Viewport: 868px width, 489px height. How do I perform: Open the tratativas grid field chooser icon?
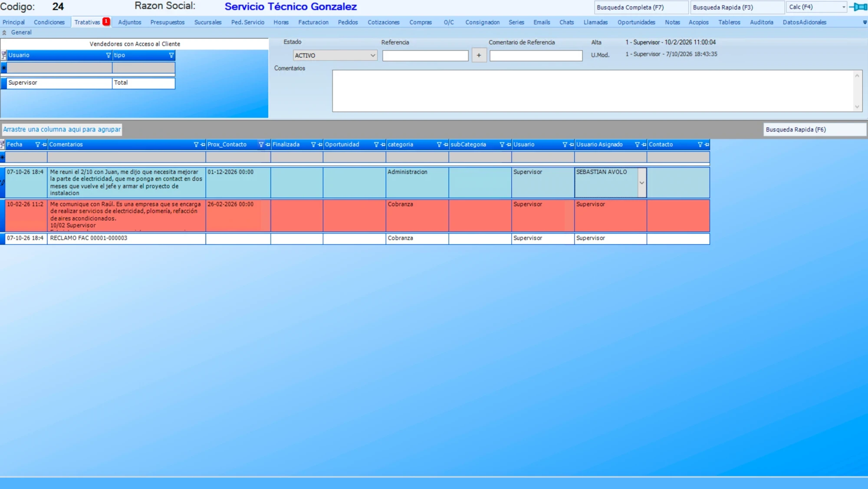[x=3, y=145]
